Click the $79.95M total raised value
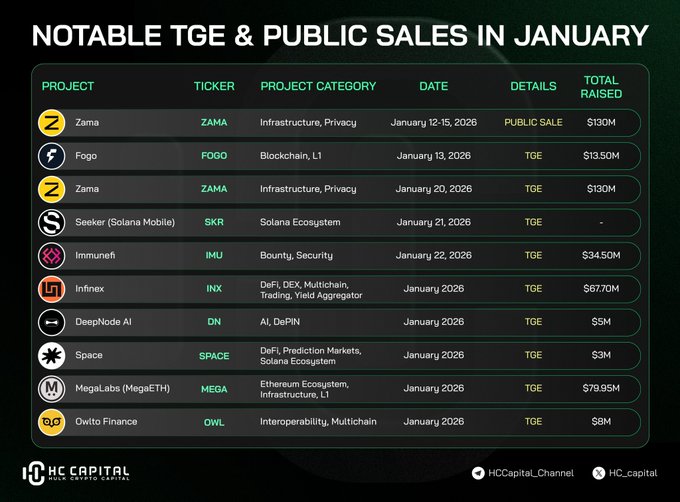The width and height of the screenshot is (680, 502). [x=601, y=389]
